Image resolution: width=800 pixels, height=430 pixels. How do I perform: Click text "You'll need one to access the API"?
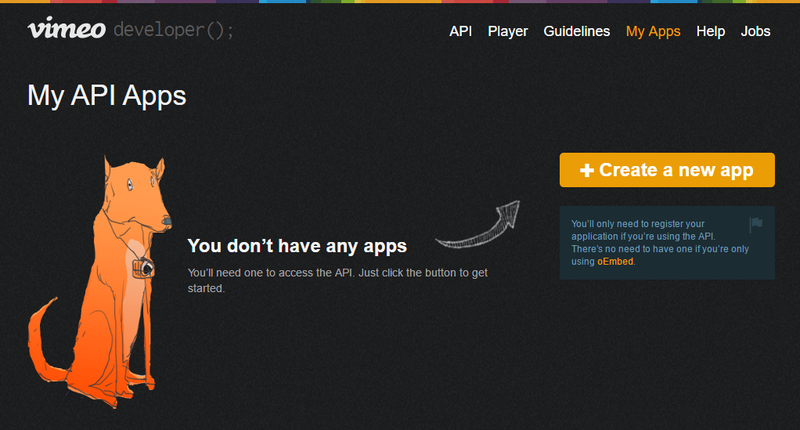(x=270, y=273)
